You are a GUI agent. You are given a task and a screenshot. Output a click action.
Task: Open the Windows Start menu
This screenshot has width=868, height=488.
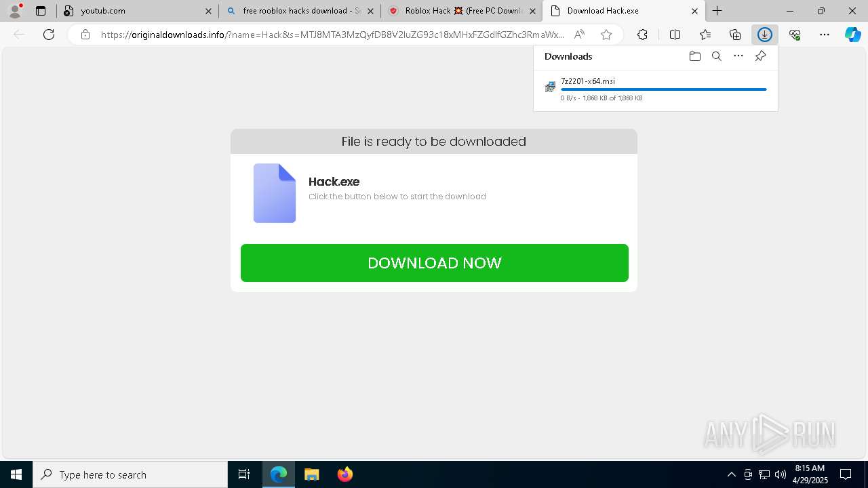(x=16, y=474)
